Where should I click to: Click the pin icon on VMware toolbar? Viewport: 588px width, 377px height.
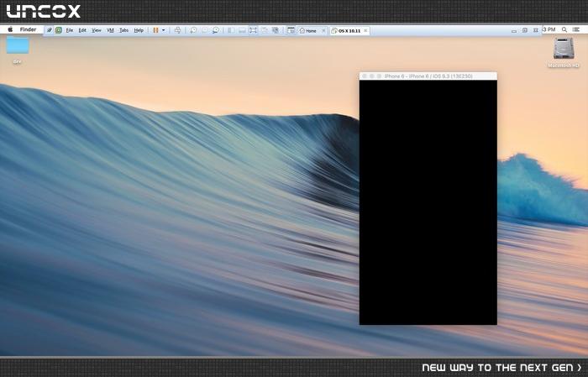[x=49, y=30]
